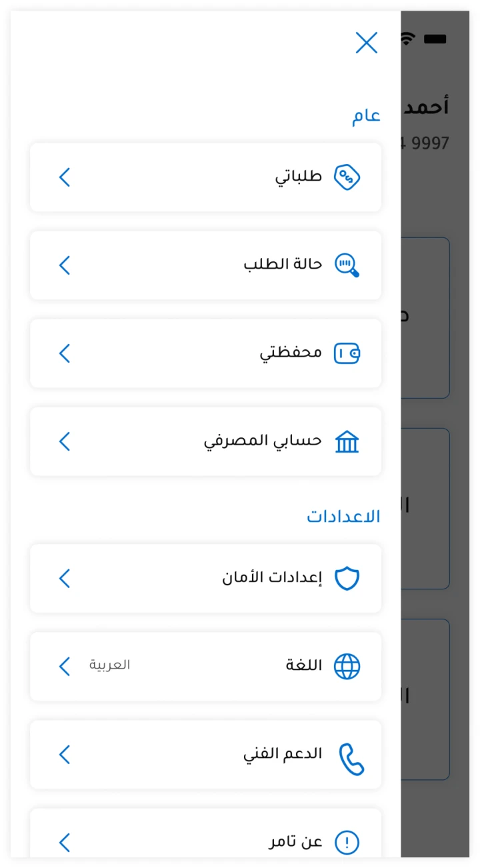Screen dimensions: 480x868
Task: Click the magnifier icon for حالة الطلب
Action: pos(347,265)
